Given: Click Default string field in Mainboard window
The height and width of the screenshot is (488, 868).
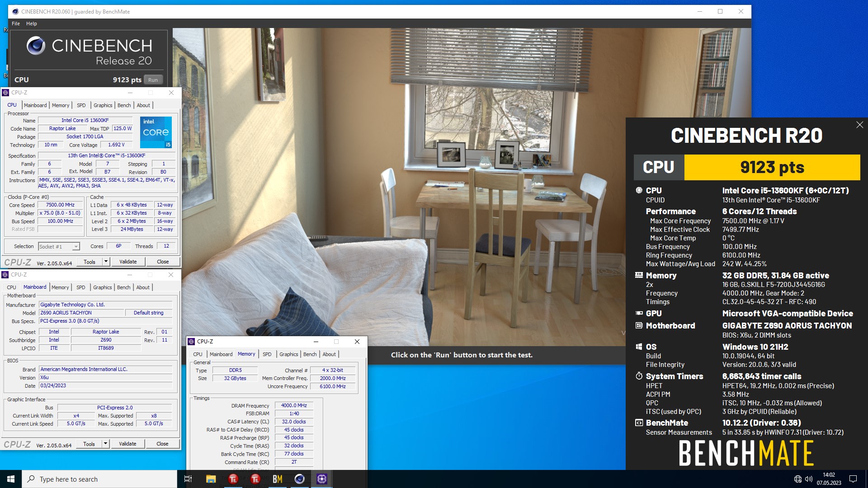Looking at the screenshot, I should [x=149, y=313].
